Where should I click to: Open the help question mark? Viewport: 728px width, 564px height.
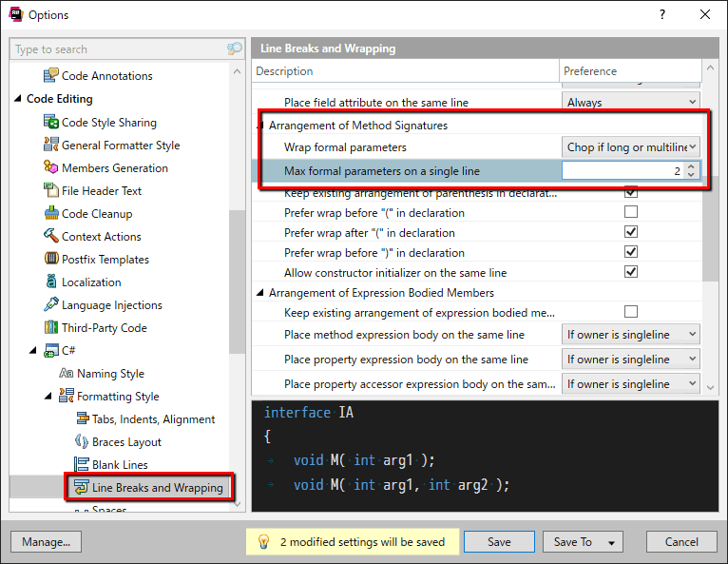click(x=662, y=14)
